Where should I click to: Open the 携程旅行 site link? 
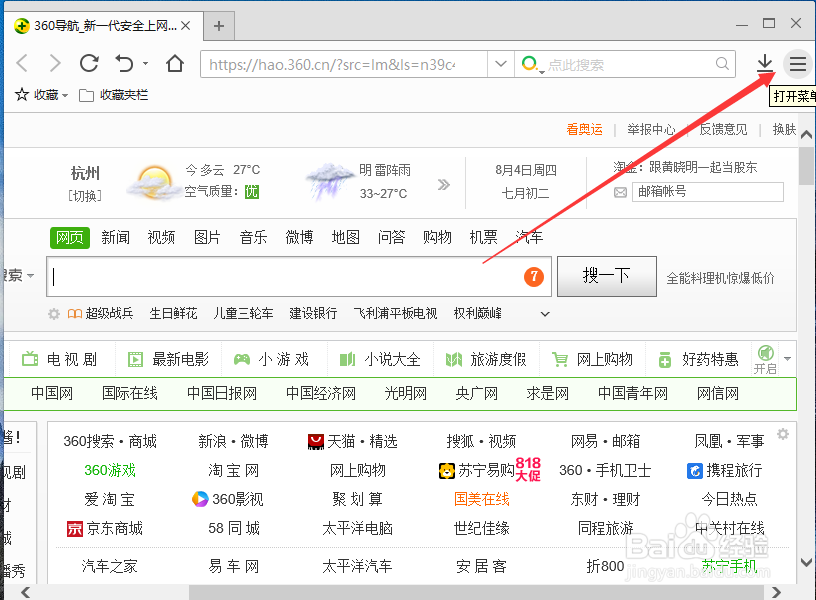pos(725,470)
